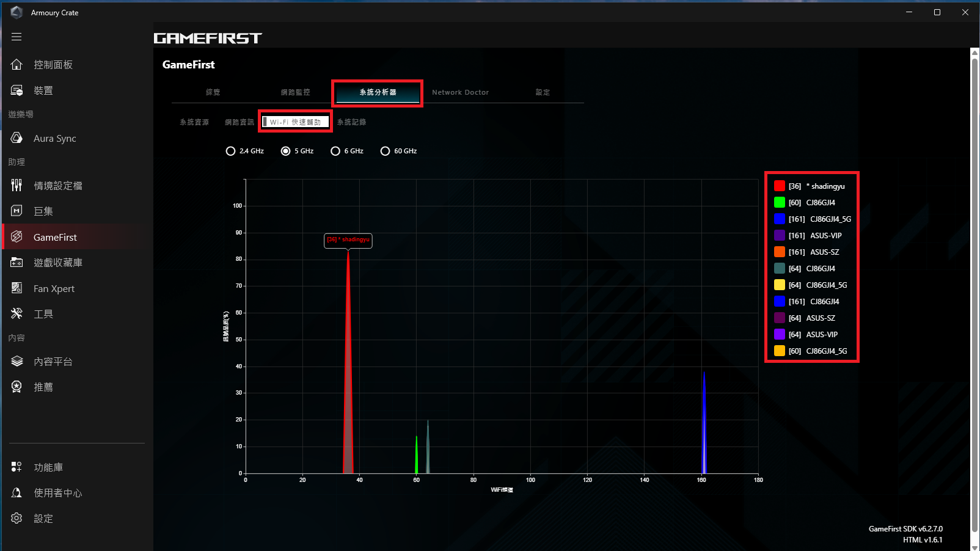The image size is (980, 551).
Task: Open 工具 tools icon
Action: (x=16, y=313)
